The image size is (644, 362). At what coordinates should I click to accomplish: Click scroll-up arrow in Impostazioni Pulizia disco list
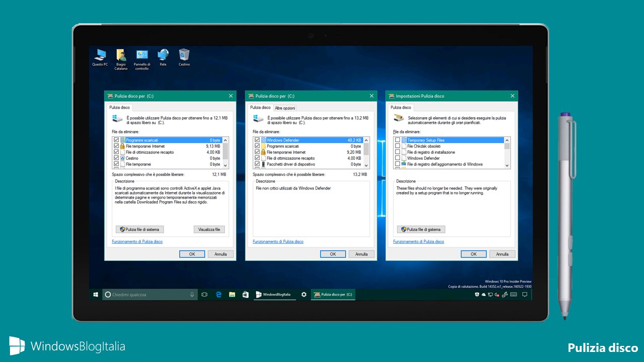click(507, 140)
